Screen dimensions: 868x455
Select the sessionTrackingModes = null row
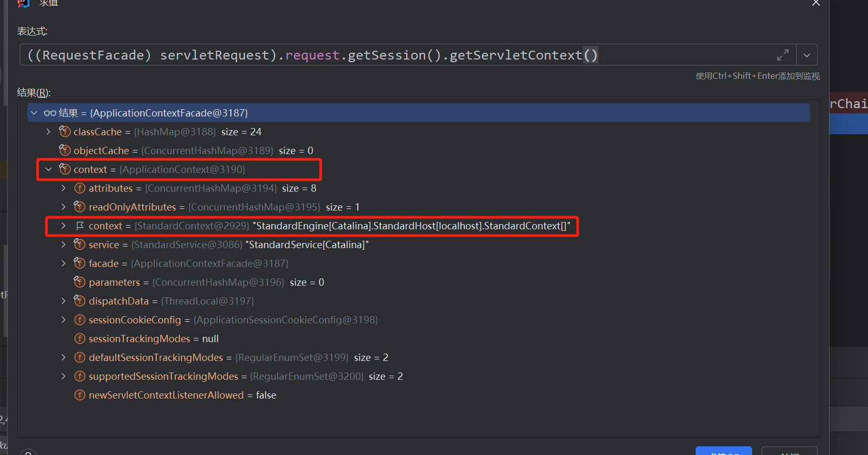419,339
